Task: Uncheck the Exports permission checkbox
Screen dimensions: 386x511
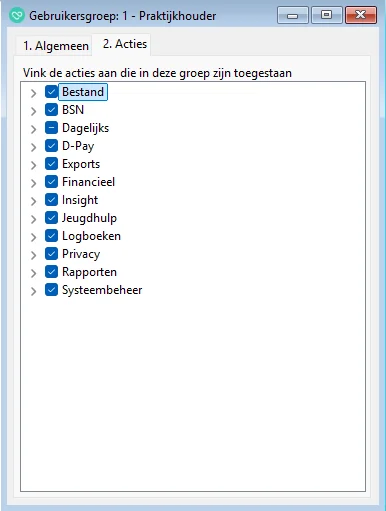Action: pos(51,164)
